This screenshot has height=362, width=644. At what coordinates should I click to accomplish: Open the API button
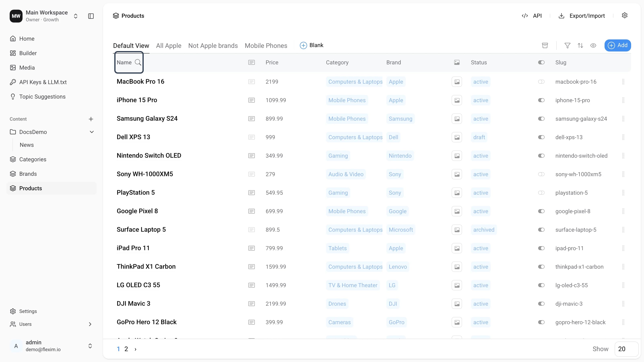coord(532,16)
